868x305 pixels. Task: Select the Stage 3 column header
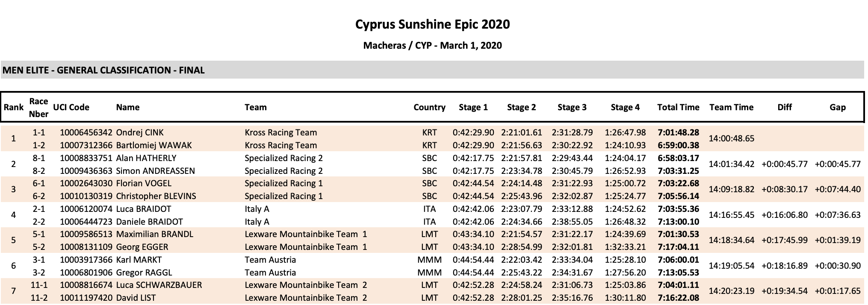tap(572, 107)
